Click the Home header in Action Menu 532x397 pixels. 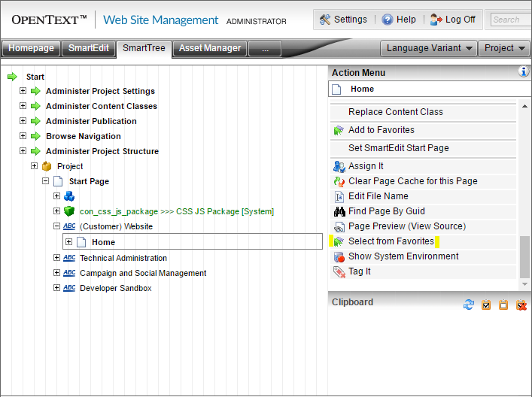[430, 89]
